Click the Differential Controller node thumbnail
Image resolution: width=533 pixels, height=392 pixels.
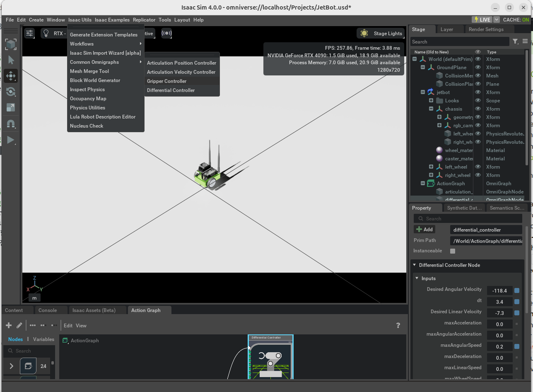[x=270, y=361]
